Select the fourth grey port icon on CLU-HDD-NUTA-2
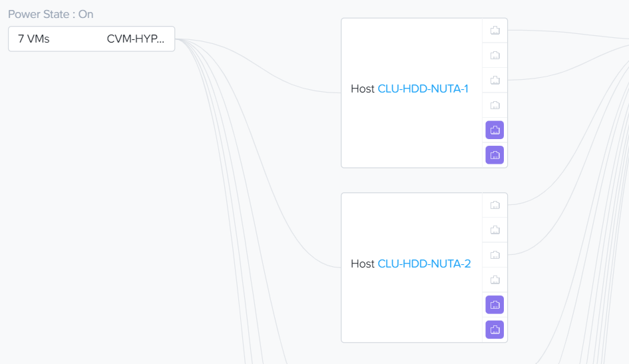The width and height of the screenshot is (629, 364). (x=495, y=280)
